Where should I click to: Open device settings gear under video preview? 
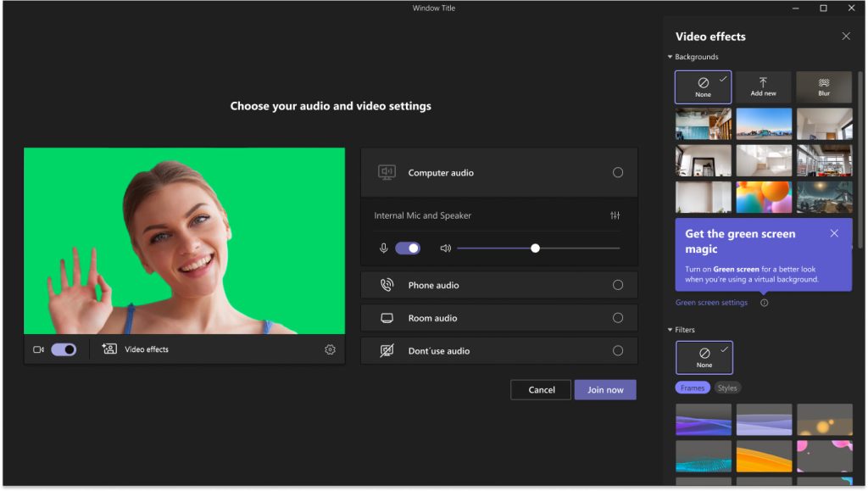point(330,349)
